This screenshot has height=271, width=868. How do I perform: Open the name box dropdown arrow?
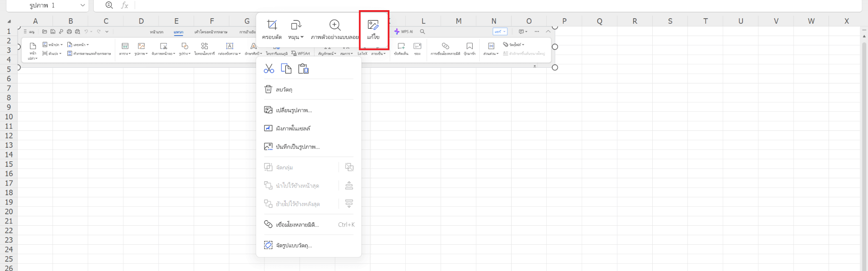click(83, 6)
